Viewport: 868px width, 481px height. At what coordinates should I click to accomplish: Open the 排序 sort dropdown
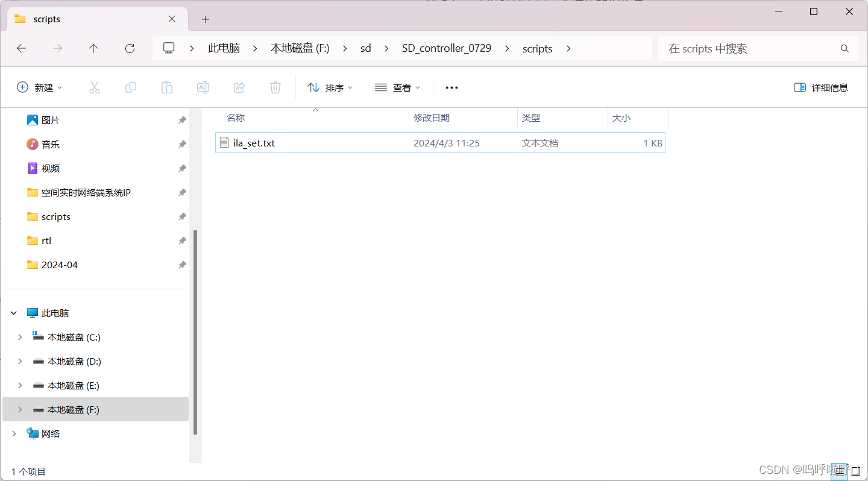click(x=330, y=87)
